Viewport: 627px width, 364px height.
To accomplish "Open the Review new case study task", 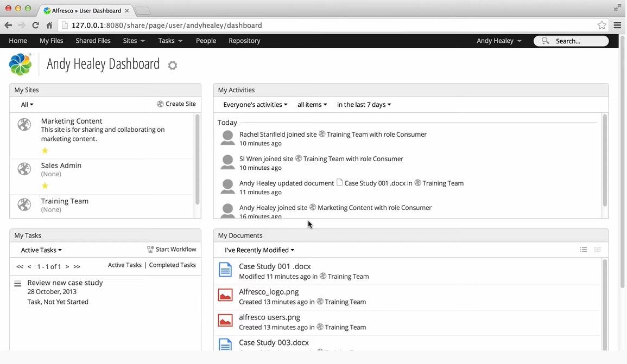I will (x=65, y=283).
